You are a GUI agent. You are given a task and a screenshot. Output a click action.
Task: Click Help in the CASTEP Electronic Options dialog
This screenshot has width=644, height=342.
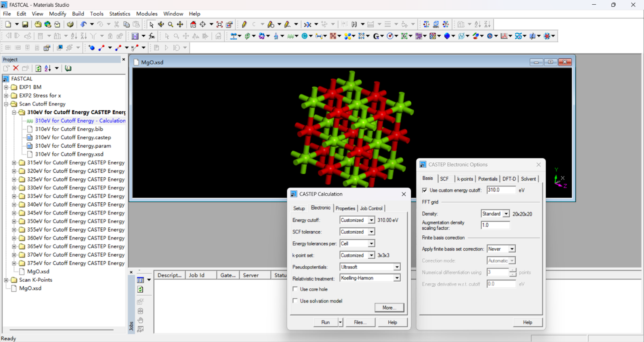pyautogui.click(x=528, y=322)
